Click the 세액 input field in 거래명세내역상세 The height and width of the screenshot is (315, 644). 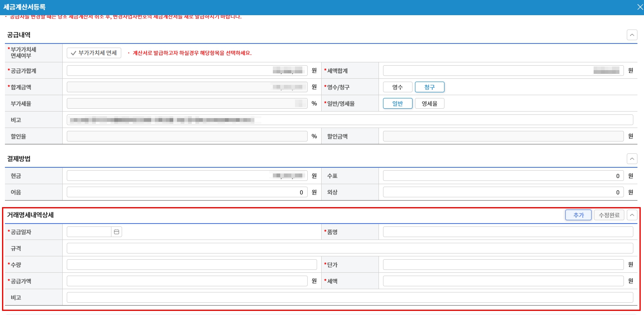(503, 281)
